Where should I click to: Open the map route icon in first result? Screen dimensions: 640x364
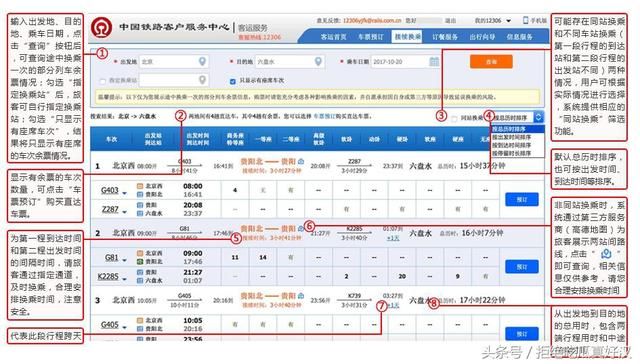coord(301,161)
